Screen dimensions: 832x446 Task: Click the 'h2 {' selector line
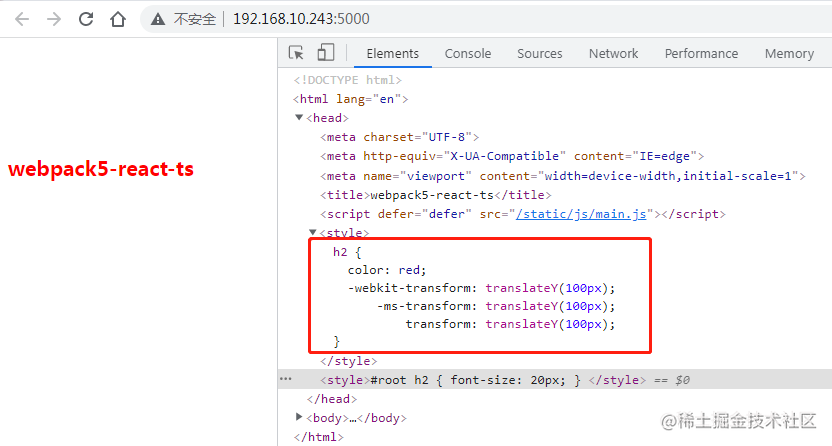347,252
